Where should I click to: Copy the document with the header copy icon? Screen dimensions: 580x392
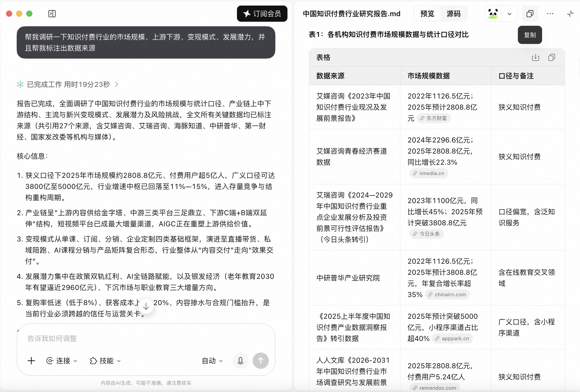pos(530,14)
